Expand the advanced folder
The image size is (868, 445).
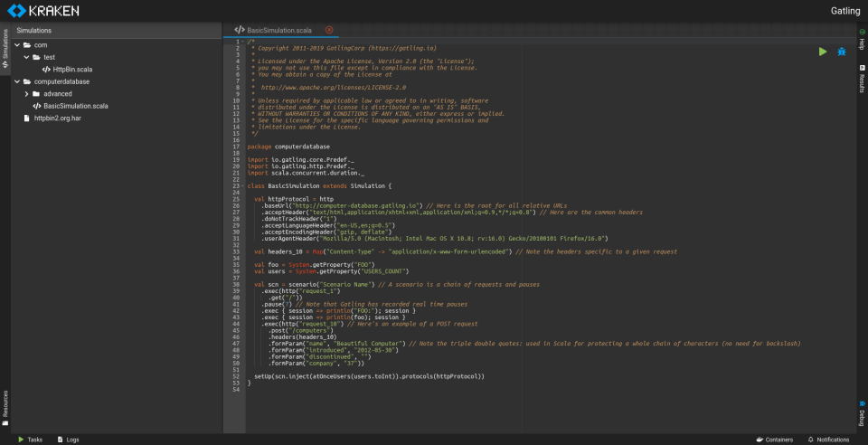(26, 93)
